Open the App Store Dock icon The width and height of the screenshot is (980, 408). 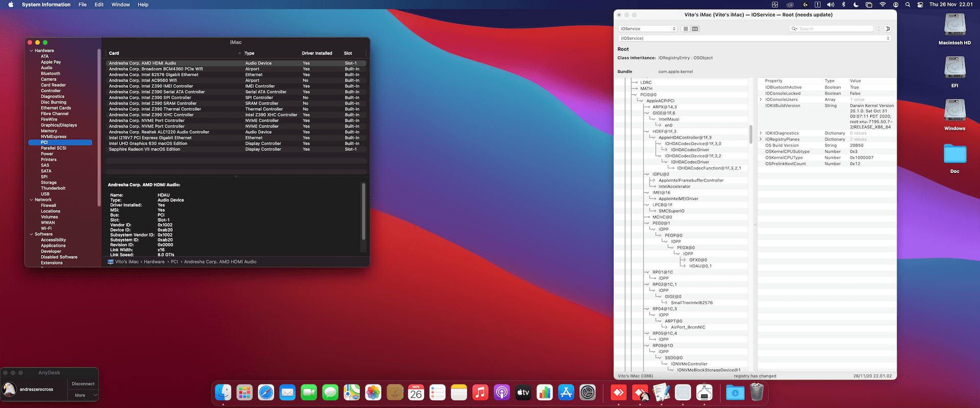(566, 392)
